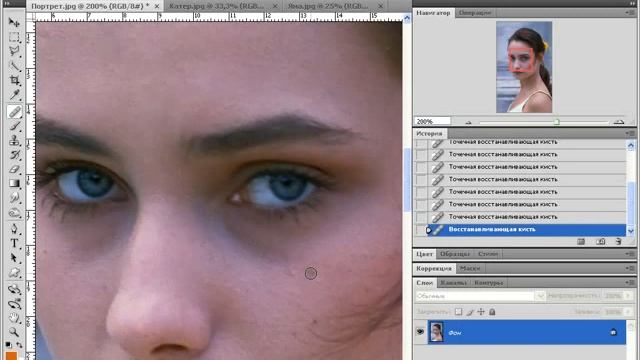Select the Magic Wand tool
Screen dimensions: 640x360
pyautogui.click(x=14, y=66)
